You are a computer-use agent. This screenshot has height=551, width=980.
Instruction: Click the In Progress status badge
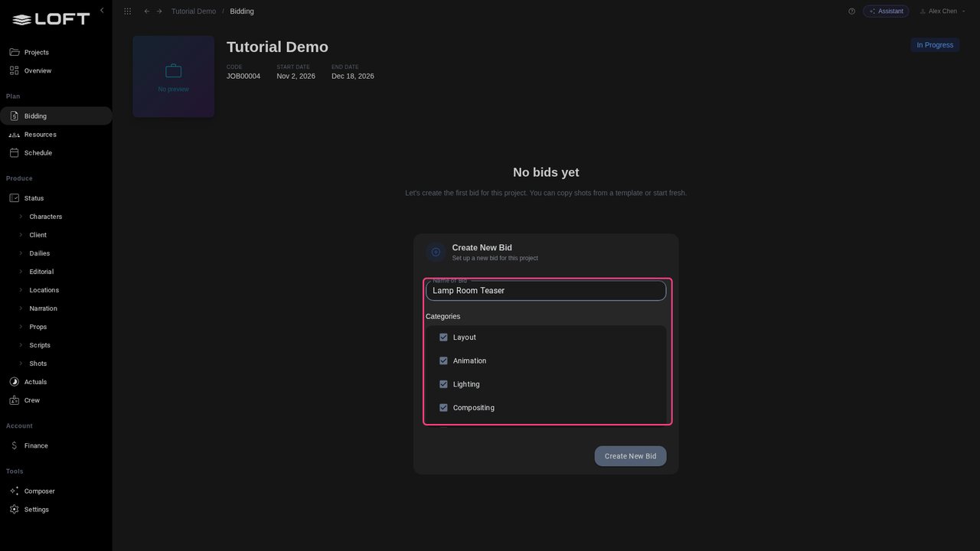(935, 45)
